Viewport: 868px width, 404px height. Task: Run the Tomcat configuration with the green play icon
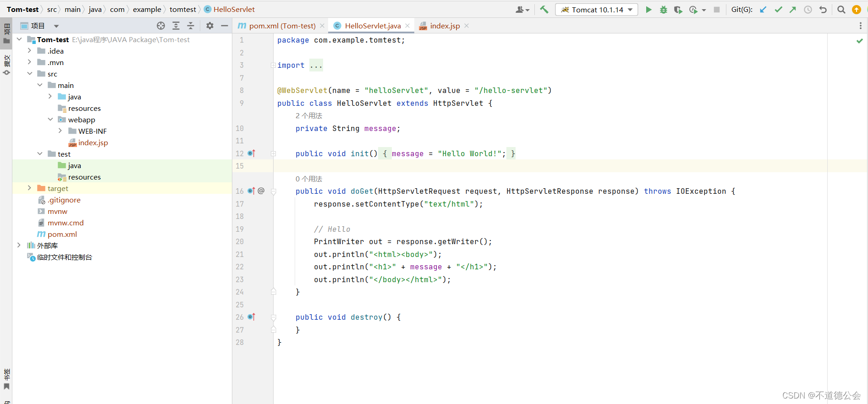648,10
